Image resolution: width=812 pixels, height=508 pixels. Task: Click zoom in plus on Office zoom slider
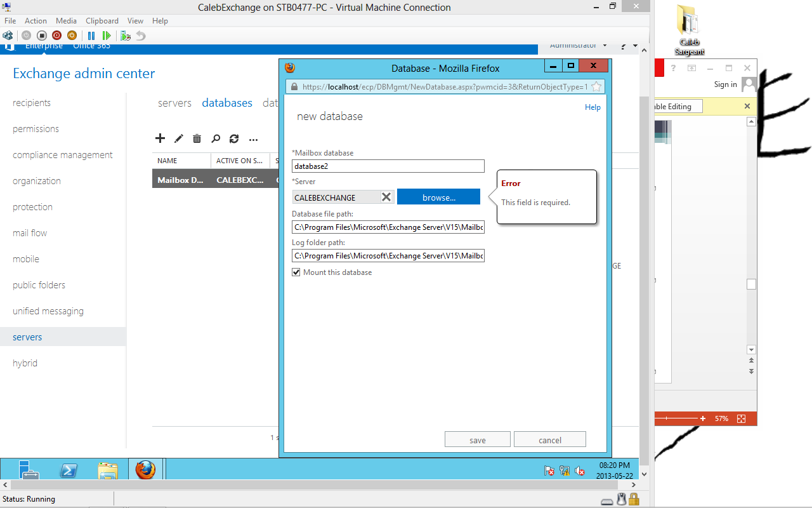703,418
